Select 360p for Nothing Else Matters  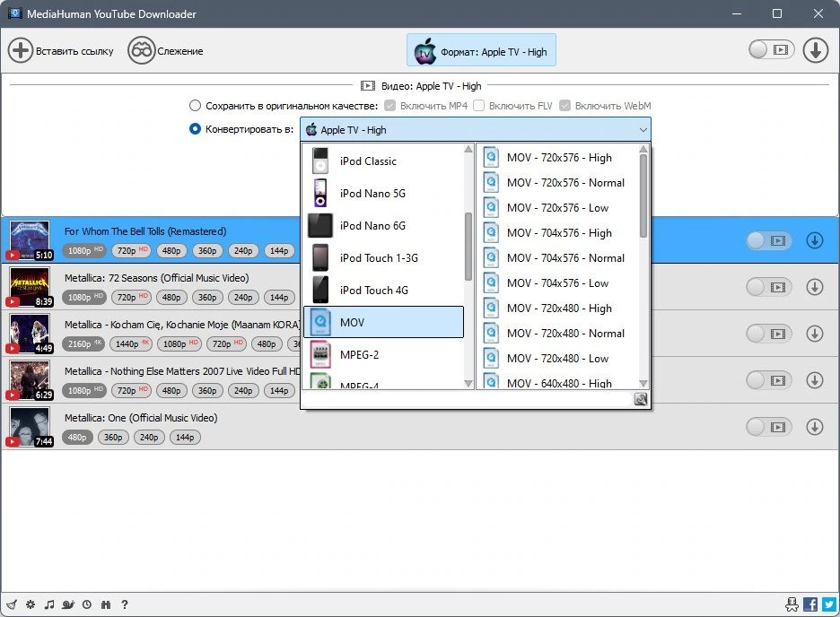(x=207, y=391)
